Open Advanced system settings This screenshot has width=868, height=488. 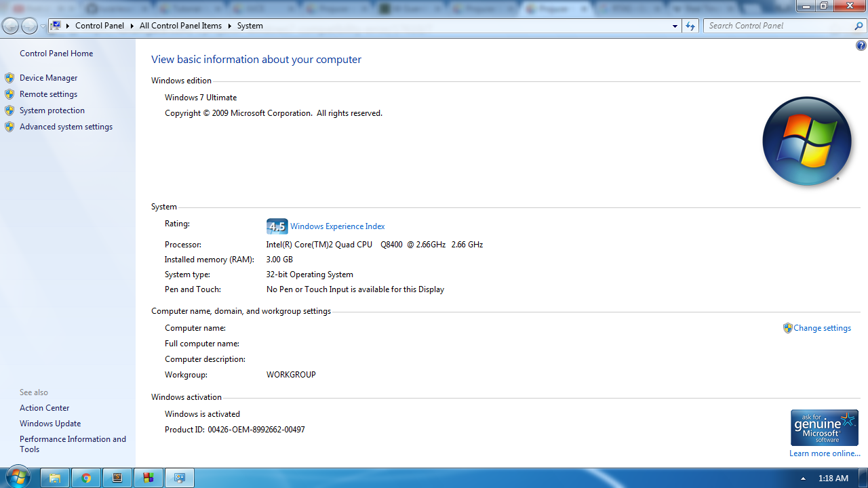[66, 127]
